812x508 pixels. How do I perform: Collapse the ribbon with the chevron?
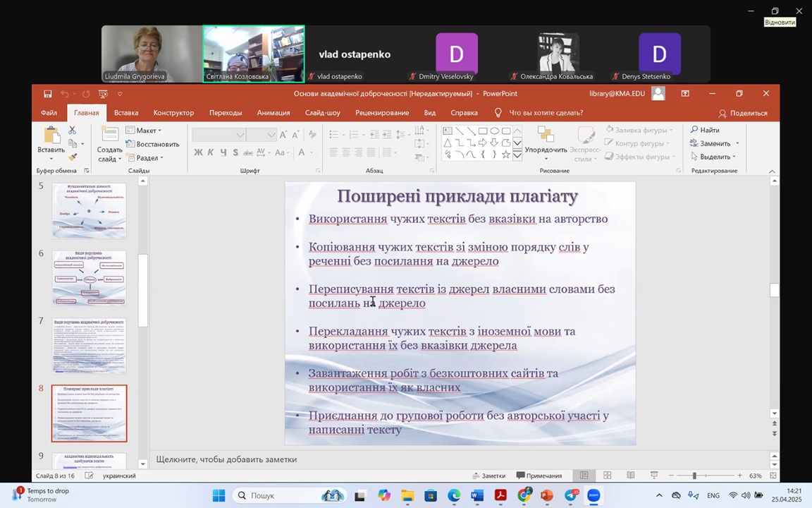pyautogui.click(x=772, y=171)
